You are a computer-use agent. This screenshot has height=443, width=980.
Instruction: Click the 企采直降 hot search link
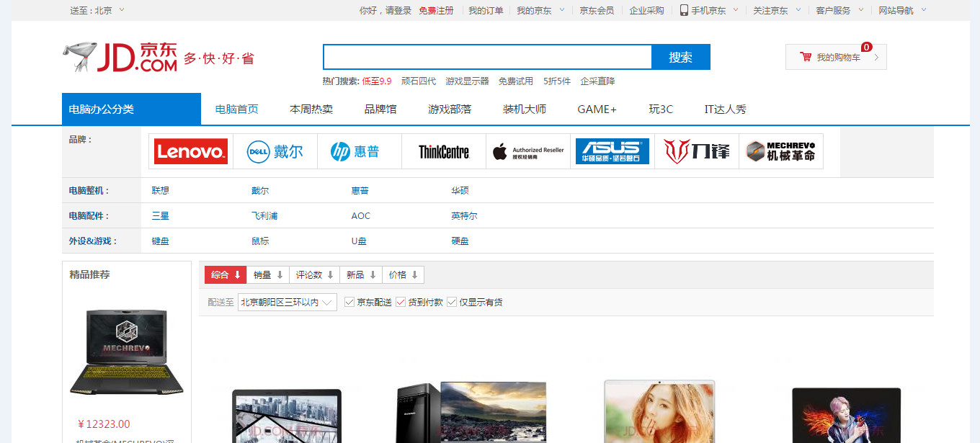(x=598, y=81)
